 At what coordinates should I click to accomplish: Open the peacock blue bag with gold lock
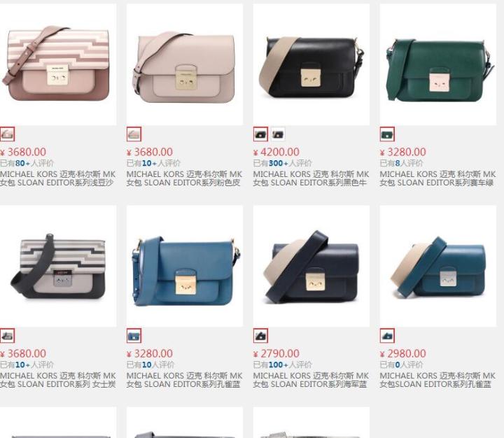[185, 266]
